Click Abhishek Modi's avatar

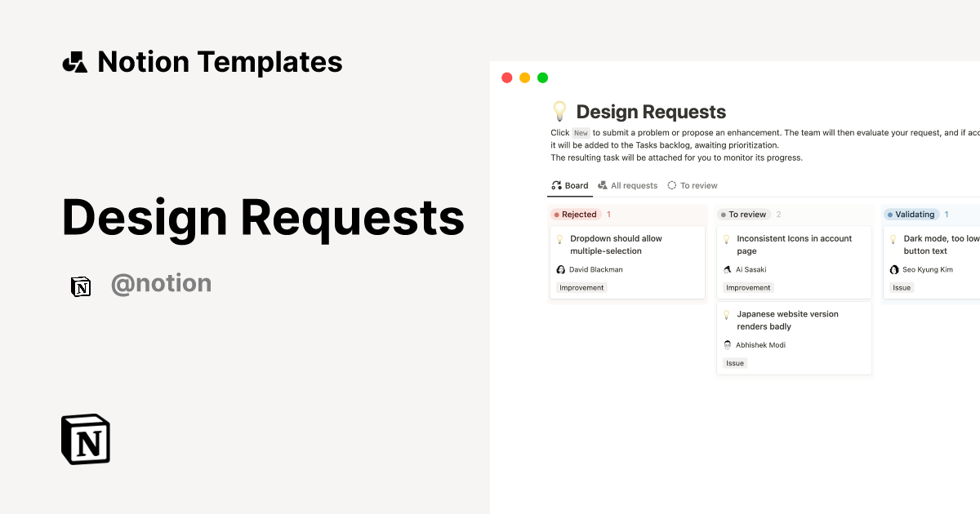point(727,344)
